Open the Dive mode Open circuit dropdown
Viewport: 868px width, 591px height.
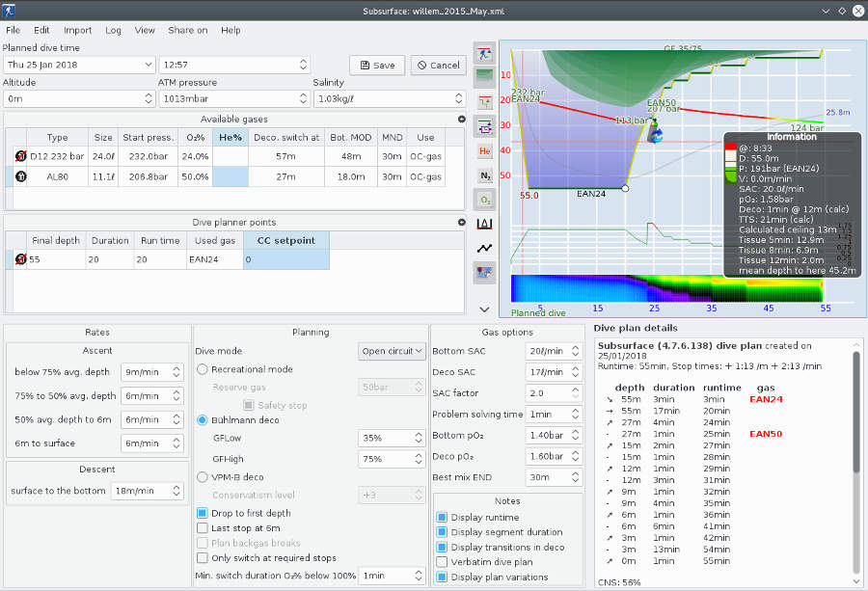click(x=392, y=352)
